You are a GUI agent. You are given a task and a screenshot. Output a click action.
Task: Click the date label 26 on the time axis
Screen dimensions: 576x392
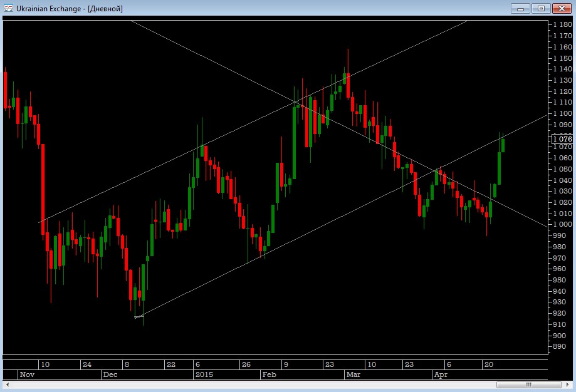tap(246, 364)
